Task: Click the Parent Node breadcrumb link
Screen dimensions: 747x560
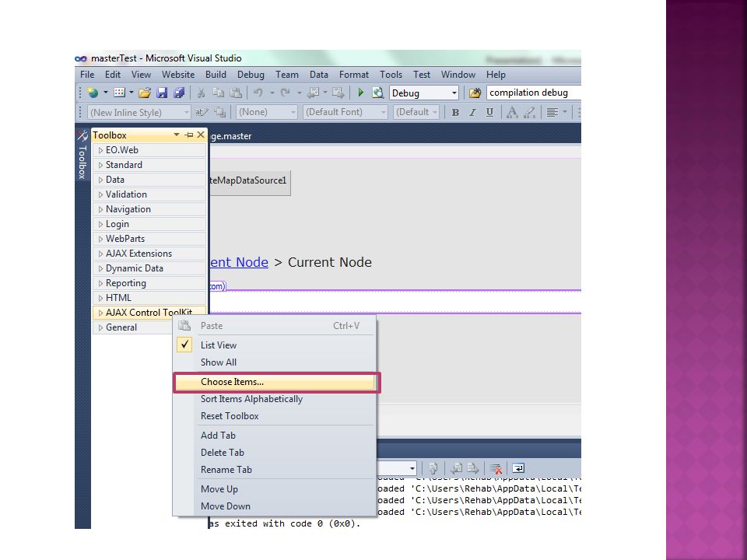Action: click(239, 262)
